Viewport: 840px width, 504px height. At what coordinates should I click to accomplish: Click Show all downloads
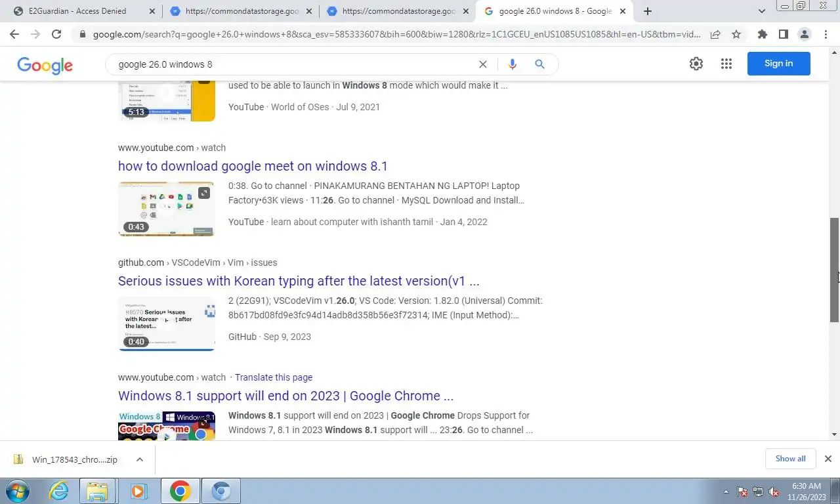click(790, 459)
